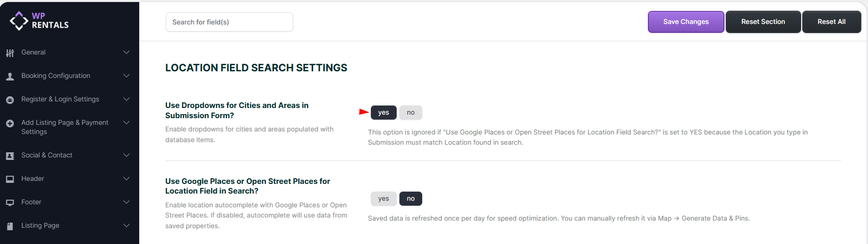Open the Register & Login Settings menu

60,99
